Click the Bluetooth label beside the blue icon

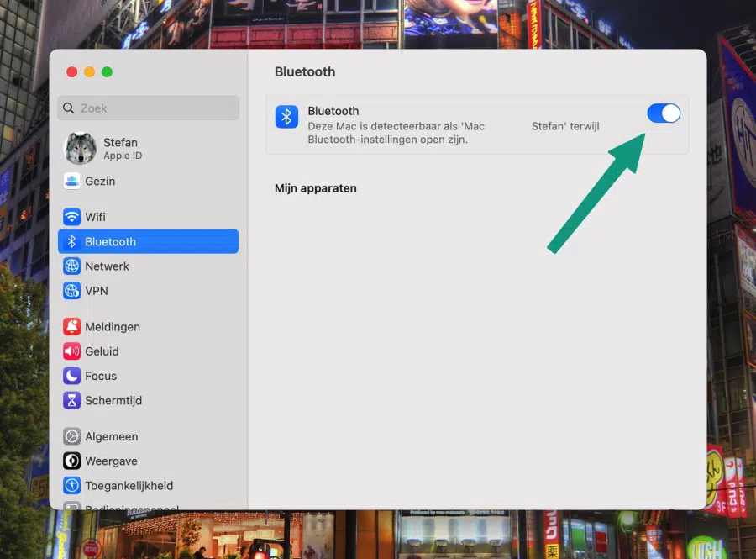click(x=333, y=111)
